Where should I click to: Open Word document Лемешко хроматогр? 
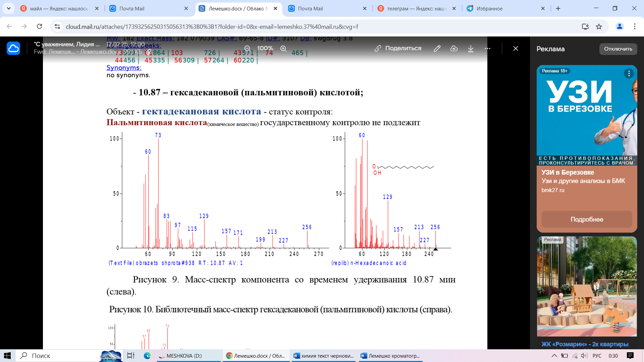390,356
